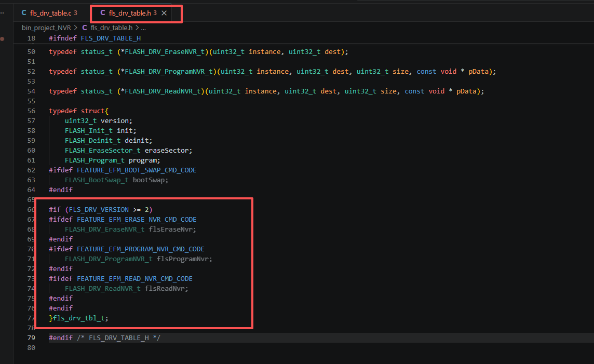This screenshot has width=594, height=364.
Task: Click 'FLASH_Init_t init;' member
Action: click(100, 131)
